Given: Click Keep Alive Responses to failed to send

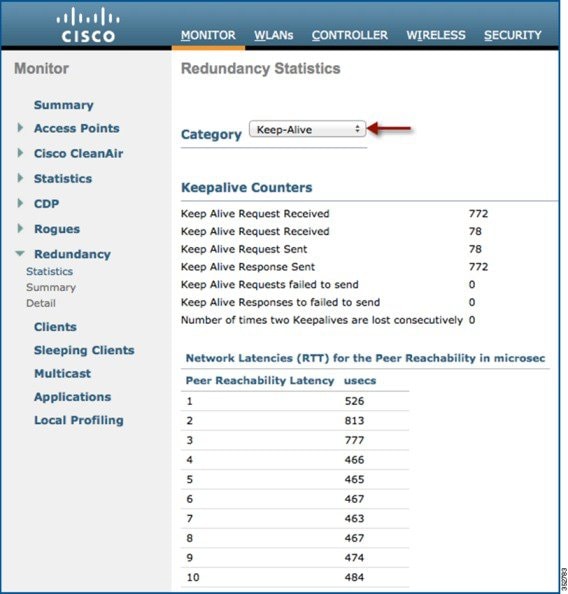Looking at the screenshot, I should tap(280, 302).
